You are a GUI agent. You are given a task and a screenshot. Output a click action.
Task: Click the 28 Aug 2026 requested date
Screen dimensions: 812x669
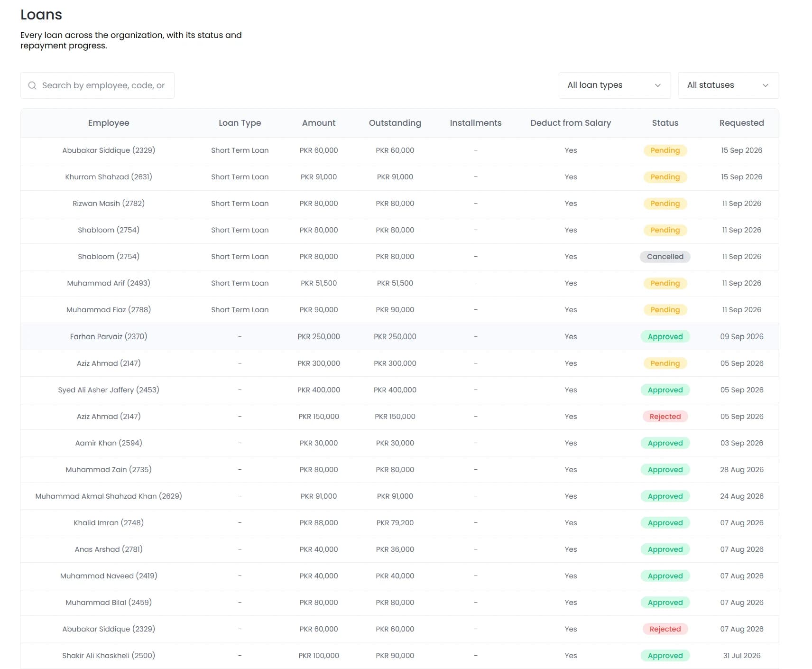pos(741,470)
